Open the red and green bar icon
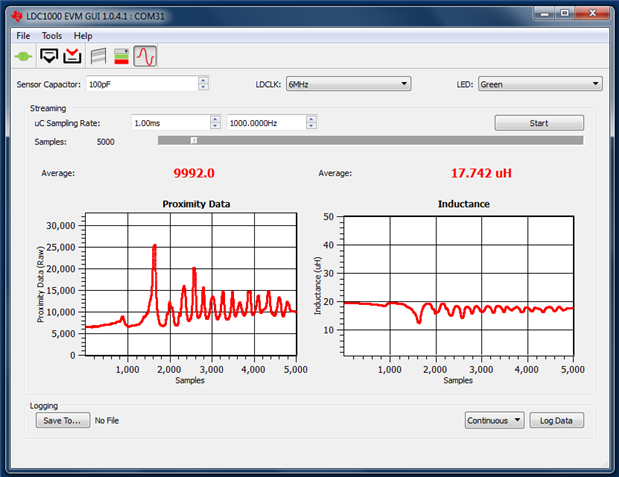This screenshot has width=619, height=477. 121,57
